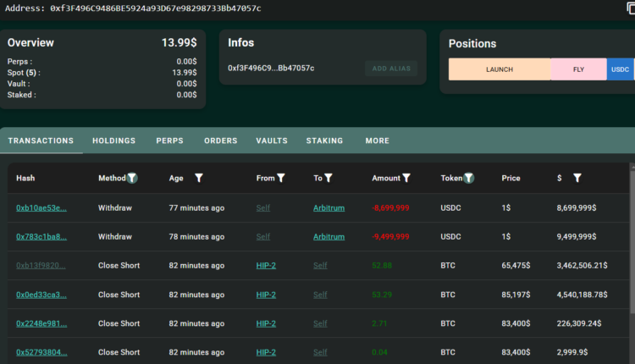This screenshot has width=635, height=364.
Task: Filter transactions by Age
Action: [x=199, y=179]
